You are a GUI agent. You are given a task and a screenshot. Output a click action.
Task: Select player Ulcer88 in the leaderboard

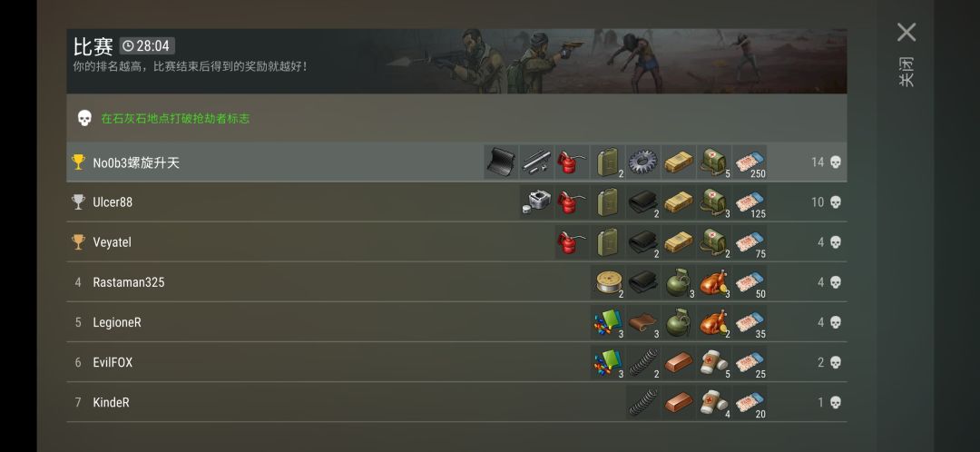(x=113, y=202)
